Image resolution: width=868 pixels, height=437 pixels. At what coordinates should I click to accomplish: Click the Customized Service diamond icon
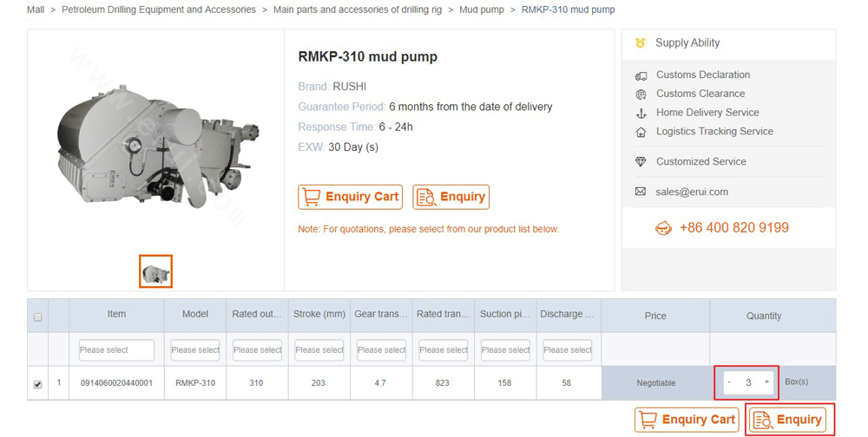[x=641, y=162]
